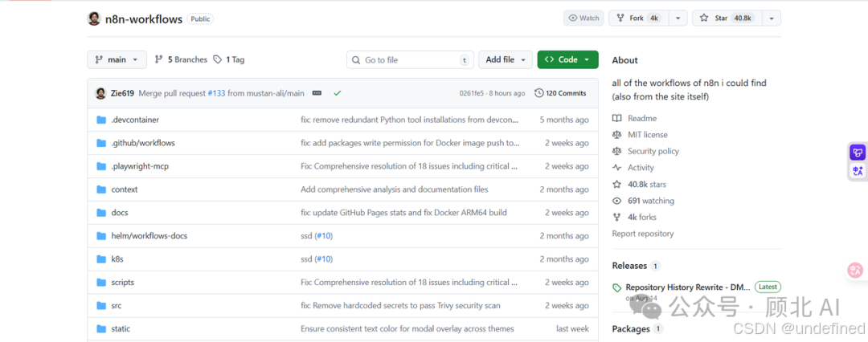Click the star icon beside 40.8k stars
The height and width of the screenshot is (342, 868).
pos(616,185)
